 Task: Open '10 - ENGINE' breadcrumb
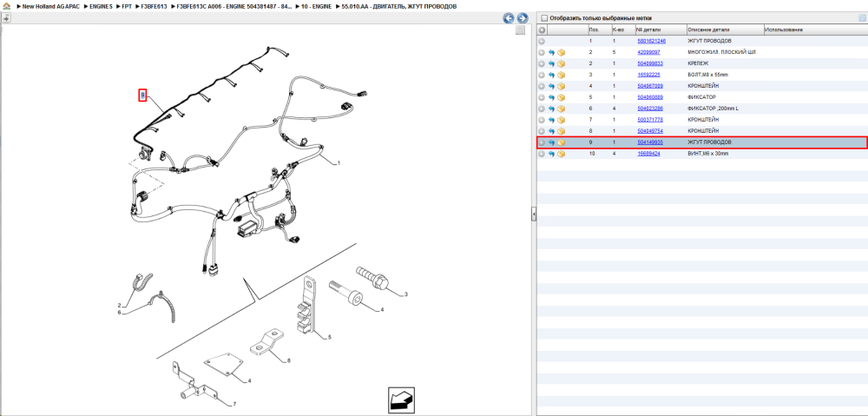pos(316,6)
